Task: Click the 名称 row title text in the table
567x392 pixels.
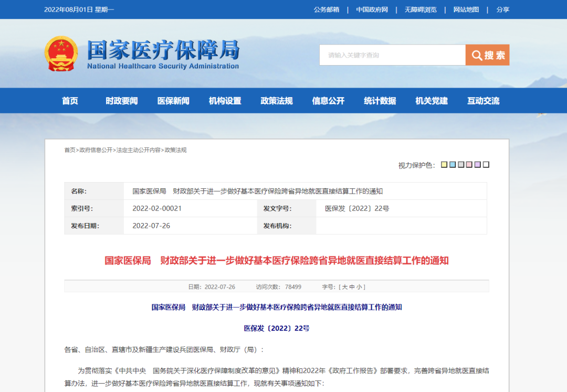Action: point(257,191)
